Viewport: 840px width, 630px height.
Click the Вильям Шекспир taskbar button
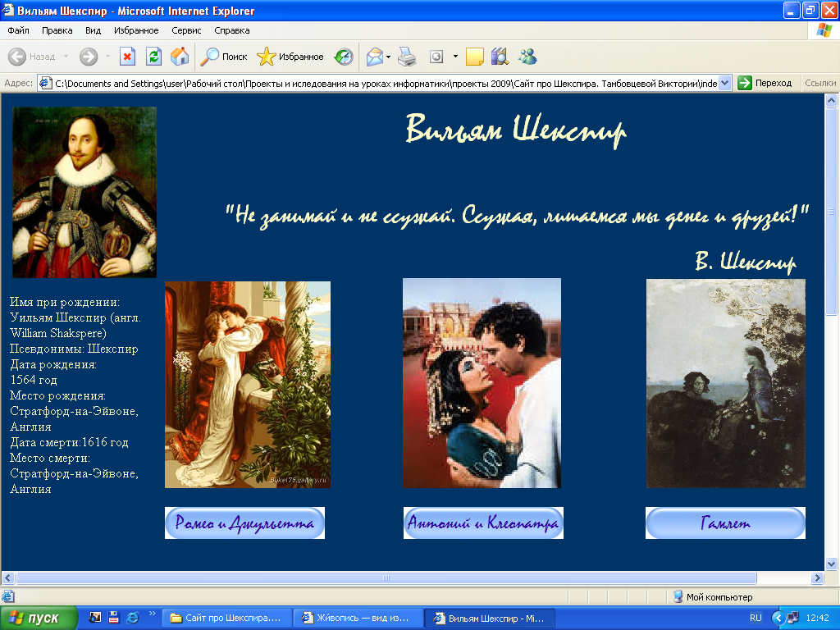tap(490, 618)
